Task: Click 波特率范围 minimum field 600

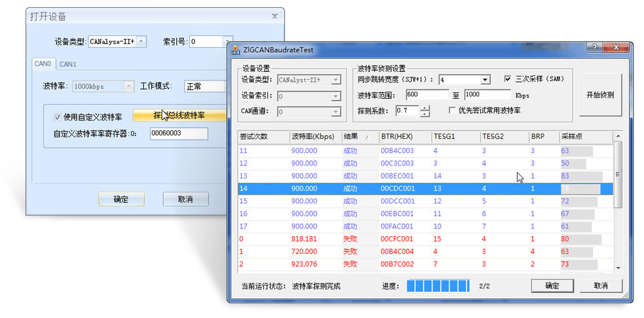Action: point(427,94)
